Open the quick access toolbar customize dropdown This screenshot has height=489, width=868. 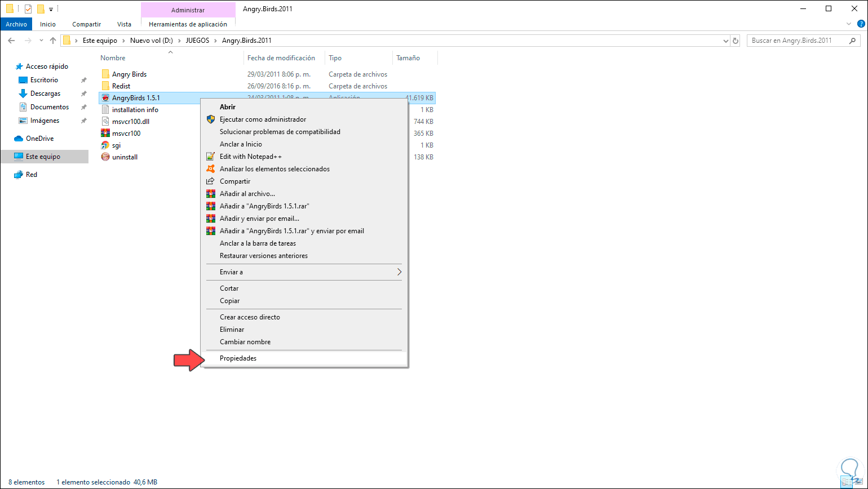tap(51, 10)
